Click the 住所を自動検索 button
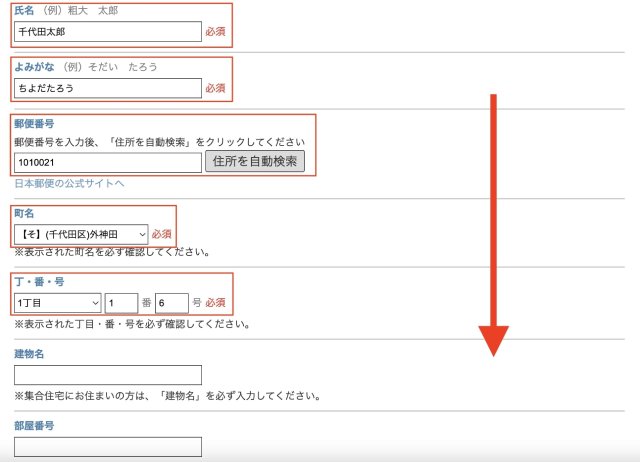640x462 pixels. click(255, 161)
